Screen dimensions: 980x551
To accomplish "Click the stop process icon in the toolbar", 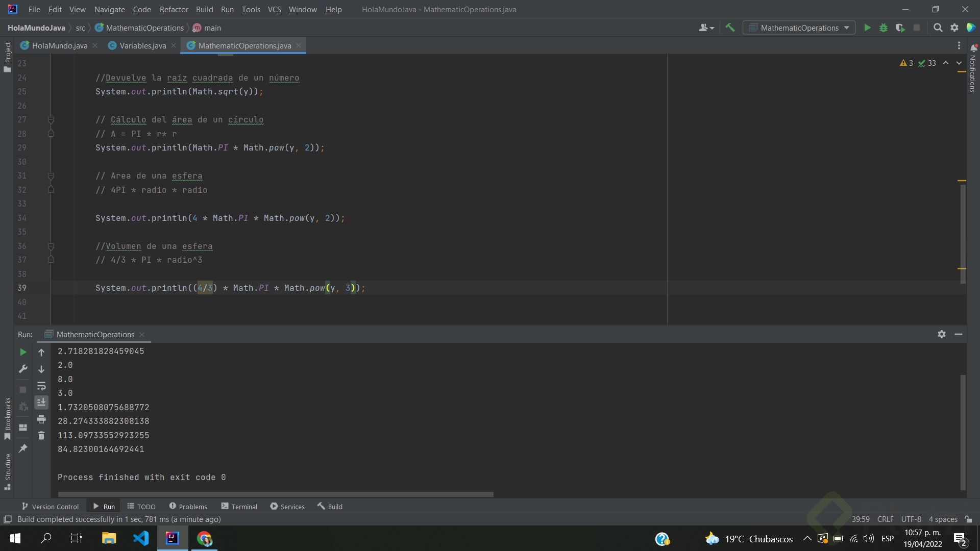I will click(x=917, y=28).
